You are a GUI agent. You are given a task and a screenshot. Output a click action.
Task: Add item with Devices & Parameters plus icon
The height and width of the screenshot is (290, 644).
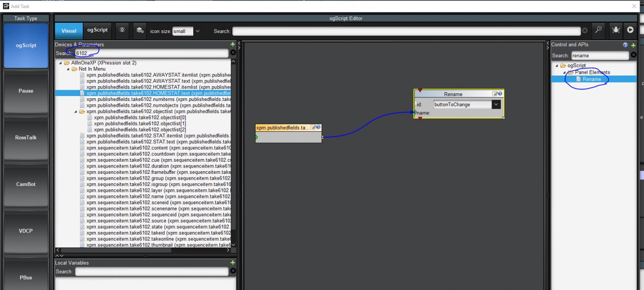[x=233, y=44]
